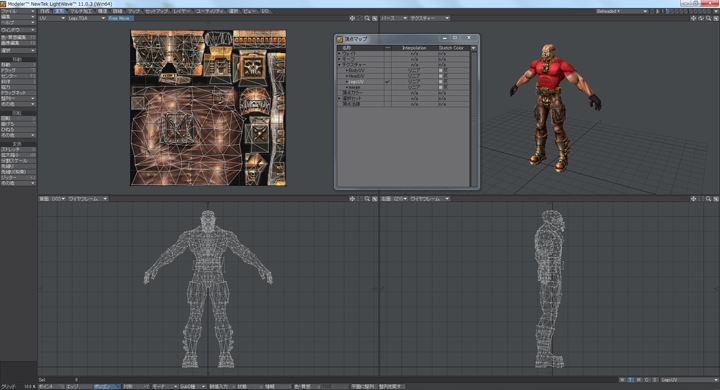Maximize the perspective viewport with its corner icon
The height and width of the screenshot is (390, 720).
(x=716, y=18)
